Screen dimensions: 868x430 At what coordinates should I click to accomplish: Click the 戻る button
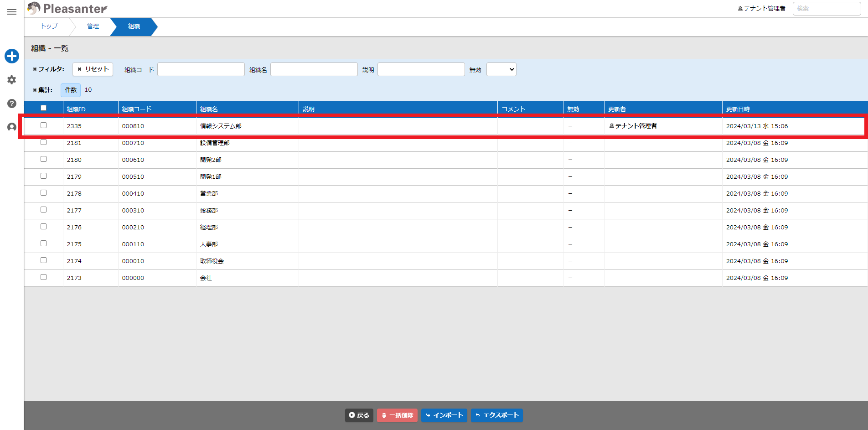click(359, 415)
